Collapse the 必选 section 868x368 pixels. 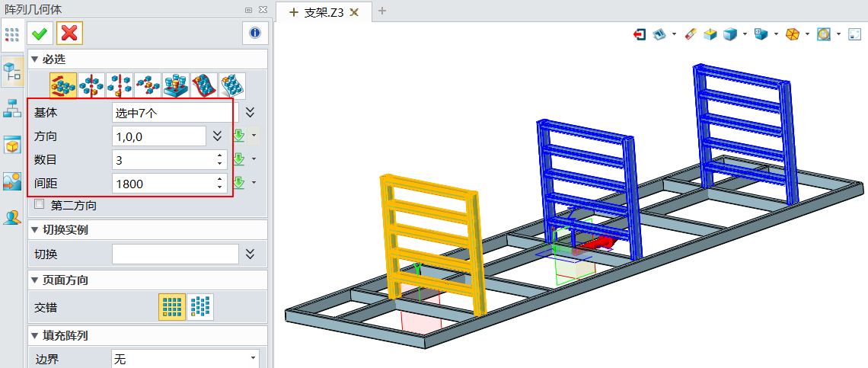[34, 59]
